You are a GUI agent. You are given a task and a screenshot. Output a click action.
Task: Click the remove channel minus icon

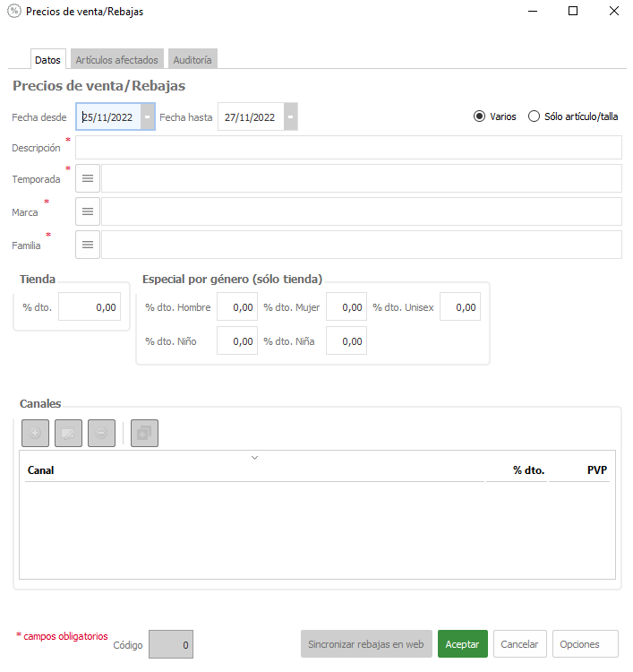tap(101, 434)
